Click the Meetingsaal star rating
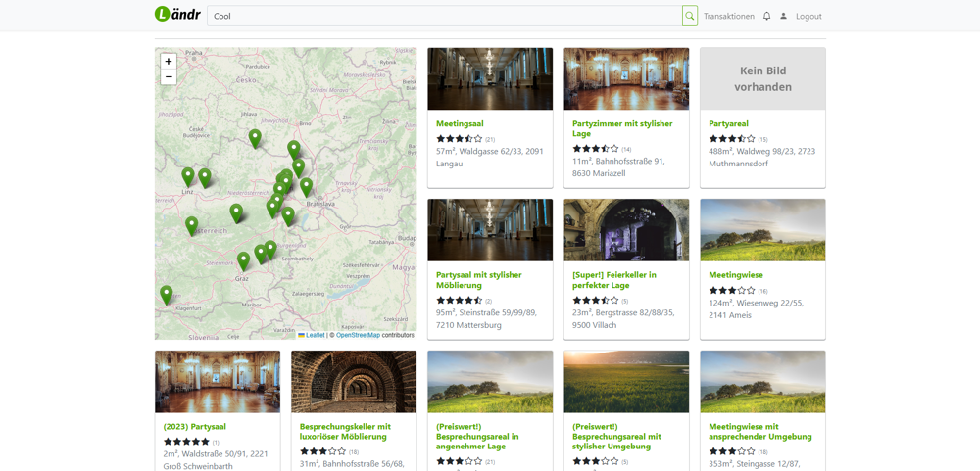The height and width of the screenshot is (471, 980). pos(460,139)
